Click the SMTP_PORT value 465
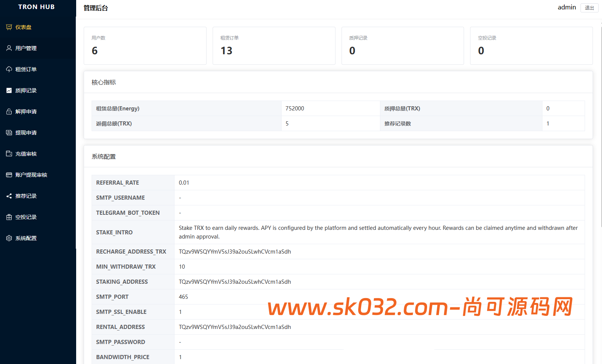 [x=184, y=297]
